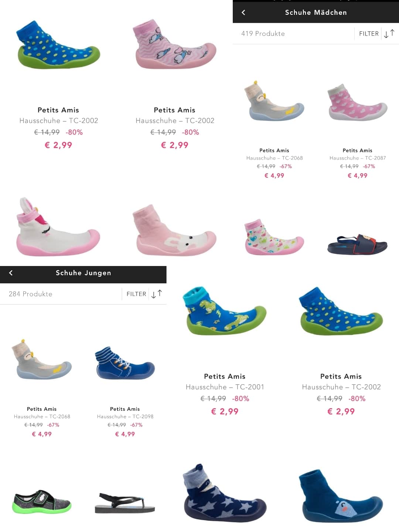
Task: Open FILTER in Schuhe Mädchen listing
Action: 369,34
